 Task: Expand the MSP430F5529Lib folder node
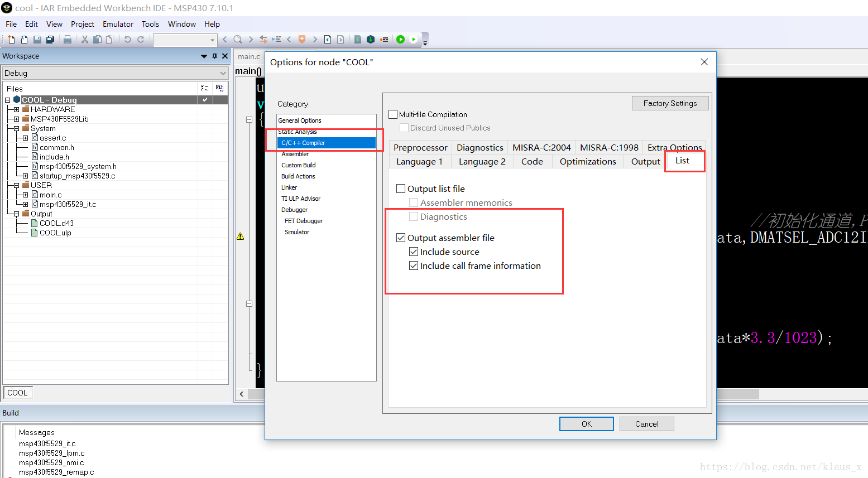tap(17, 119)
